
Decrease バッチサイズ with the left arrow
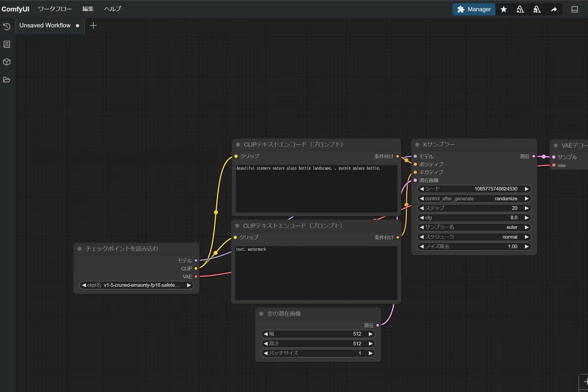266,353
